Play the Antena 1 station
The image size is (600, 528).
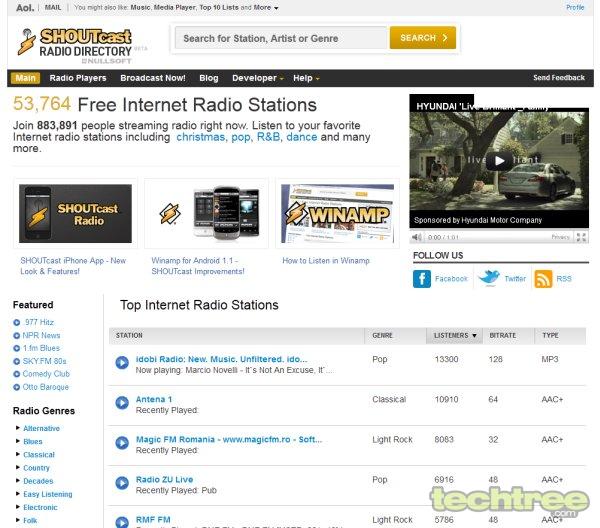coord(122,403)
